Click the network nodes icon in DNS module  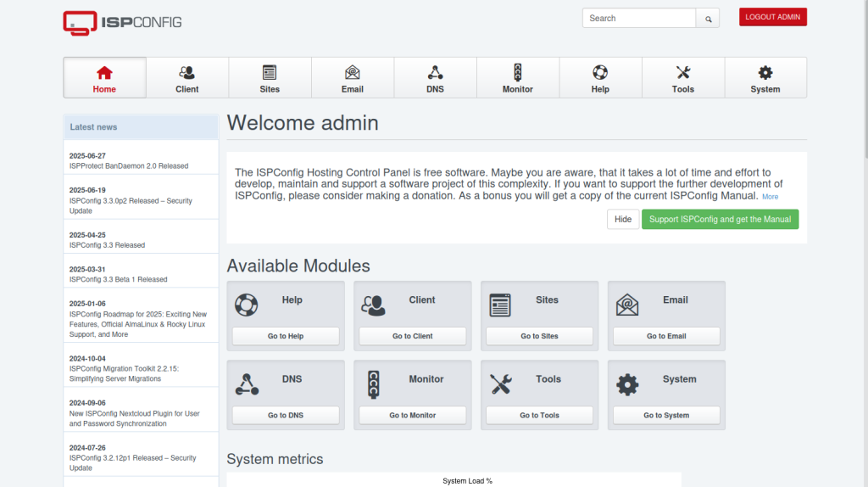click(x=246, y=384)
